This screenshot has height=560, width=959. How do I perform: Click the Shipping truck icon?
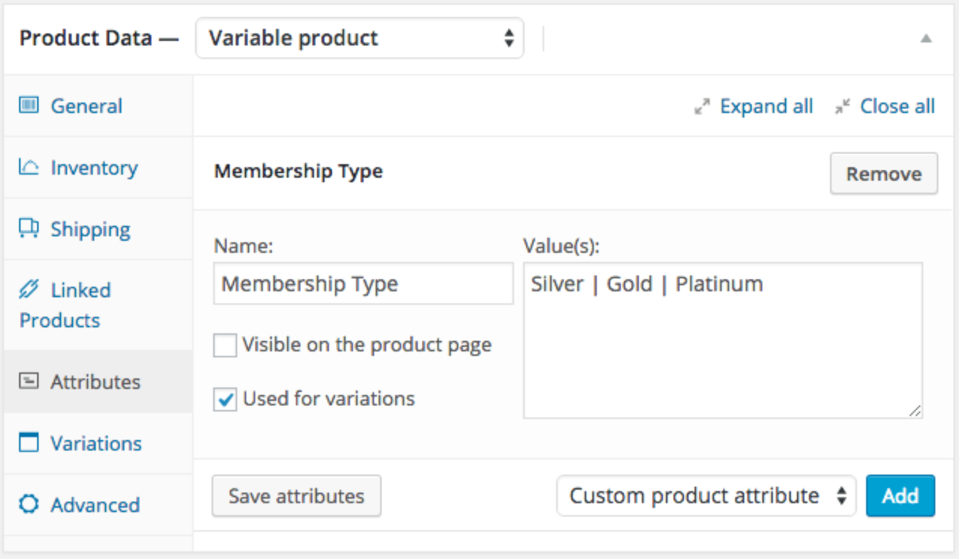click(29, 228)
